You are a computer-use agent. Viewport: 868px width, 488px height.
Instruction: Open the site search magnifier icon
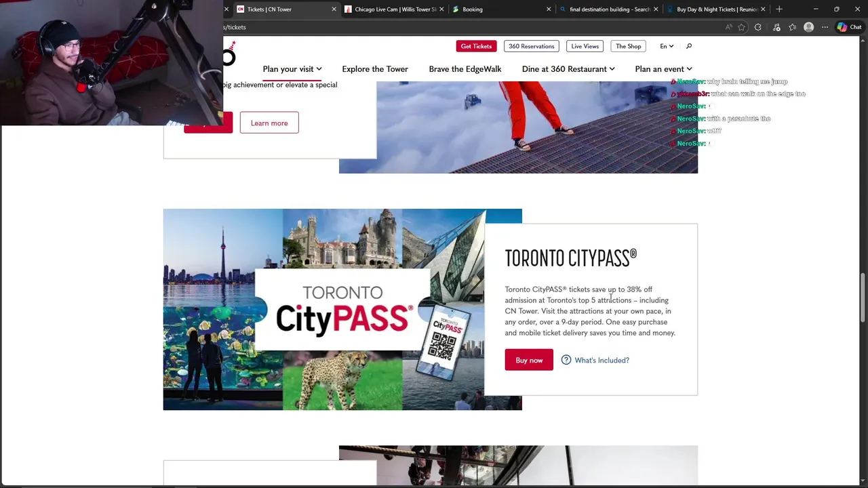[x=689, y=46]
